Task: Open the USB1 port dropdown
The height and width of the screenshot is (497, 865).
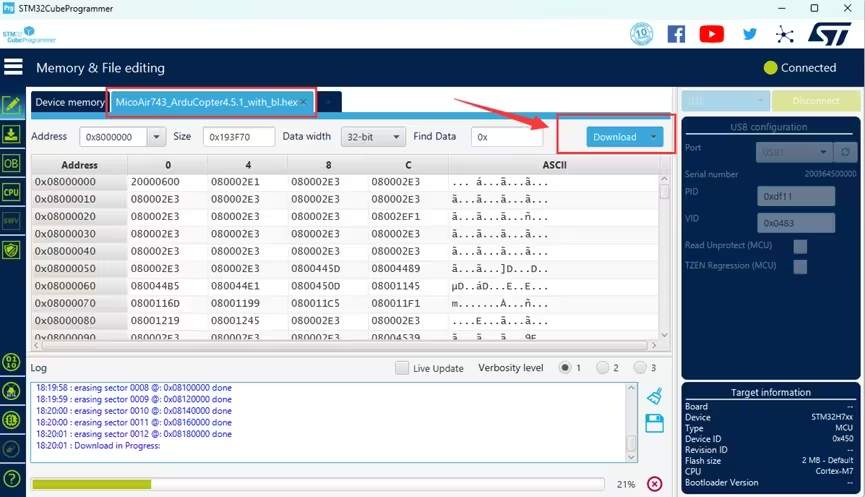Action: click(x=794, y=152)
